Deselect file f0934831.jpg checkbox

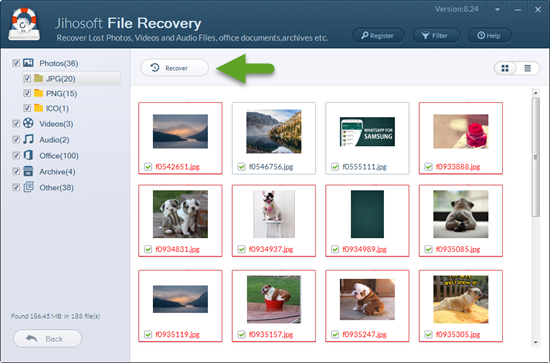(x=148, y=249)
